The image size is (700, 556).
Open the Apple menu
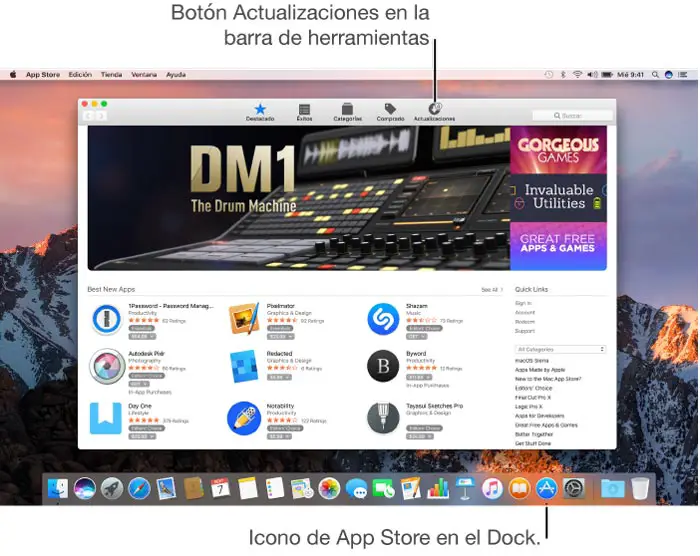pyautogui.click(x=13, y=75)
